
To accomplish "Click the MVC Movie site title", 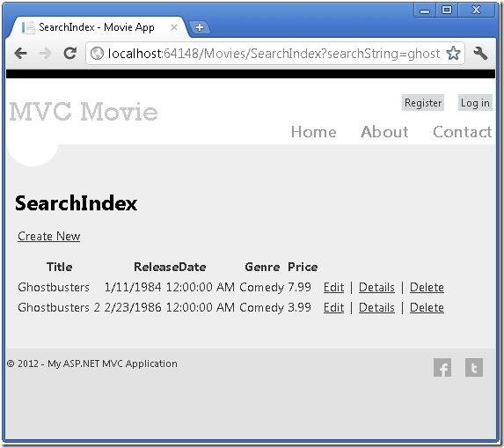I will click(84, 112).
